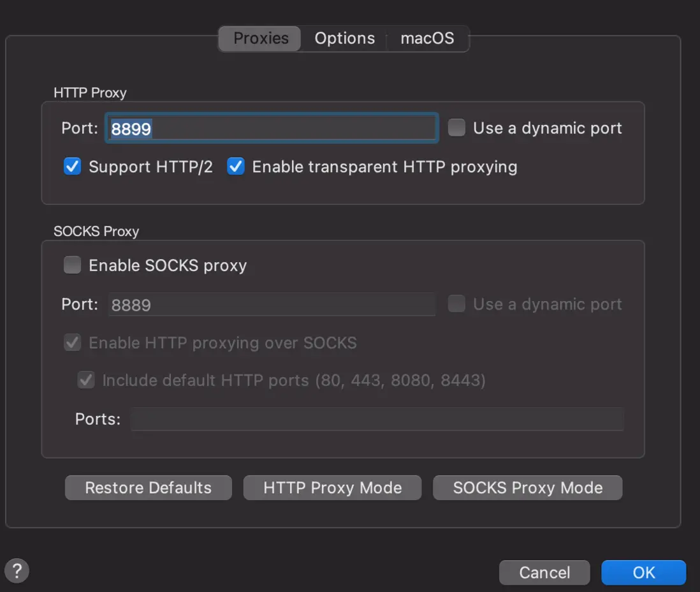Toggle Enable HTTP proxying over SOCKS
The height and width of the screenshot is (592, 700).
coord(73,343)
